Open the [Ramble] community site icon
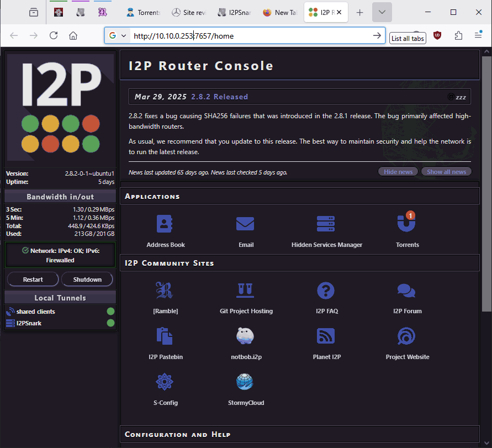This screenshot has height=448, width=492. click(x=165, y=290)
